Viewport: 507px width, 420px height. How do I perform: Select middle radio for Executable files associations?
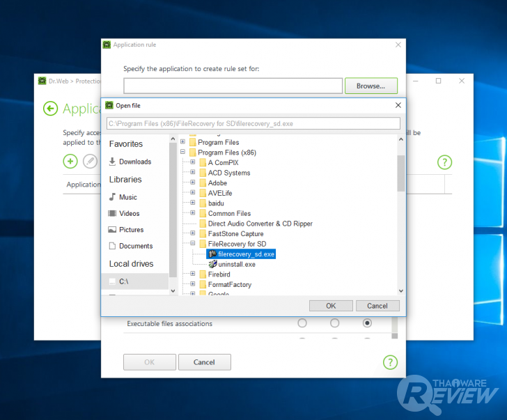point(335,323)
